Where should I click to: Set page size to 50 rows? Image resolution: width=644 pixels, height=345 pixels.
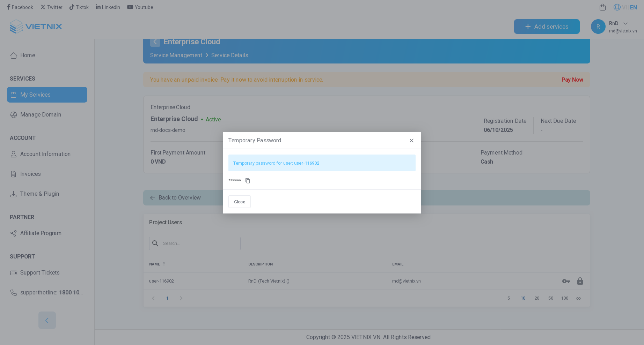click(551, 298)
